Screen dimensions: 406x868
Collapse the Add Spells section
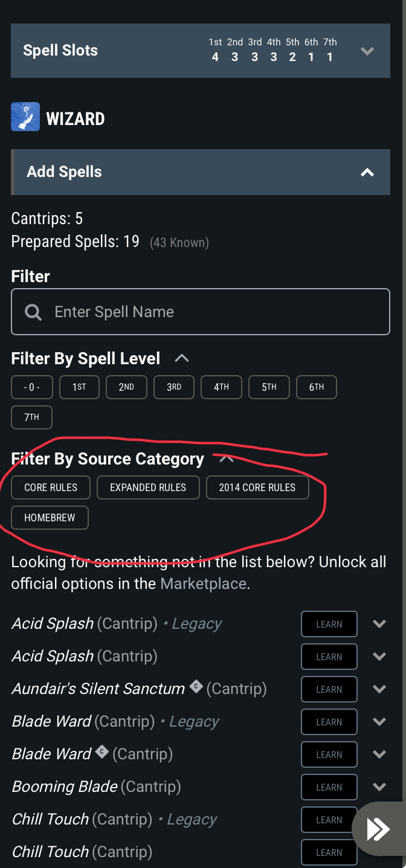coord(367,172)
